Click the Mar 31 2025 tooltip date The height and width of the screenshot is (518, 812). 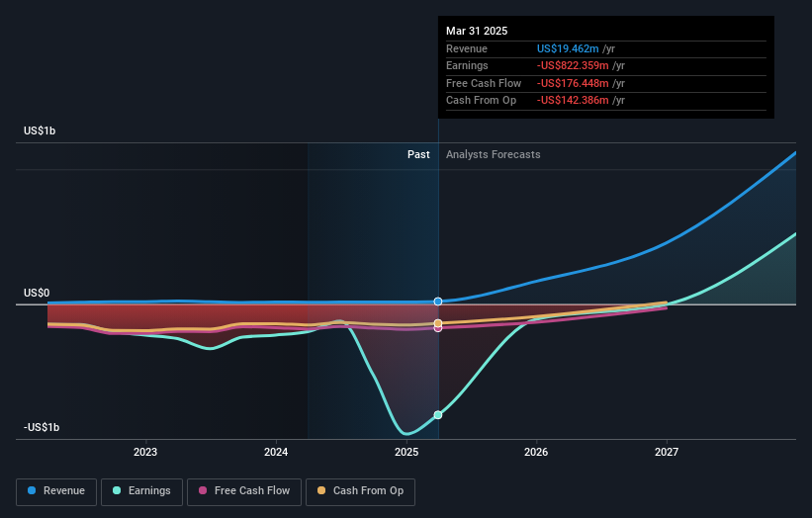coord(477,31)
